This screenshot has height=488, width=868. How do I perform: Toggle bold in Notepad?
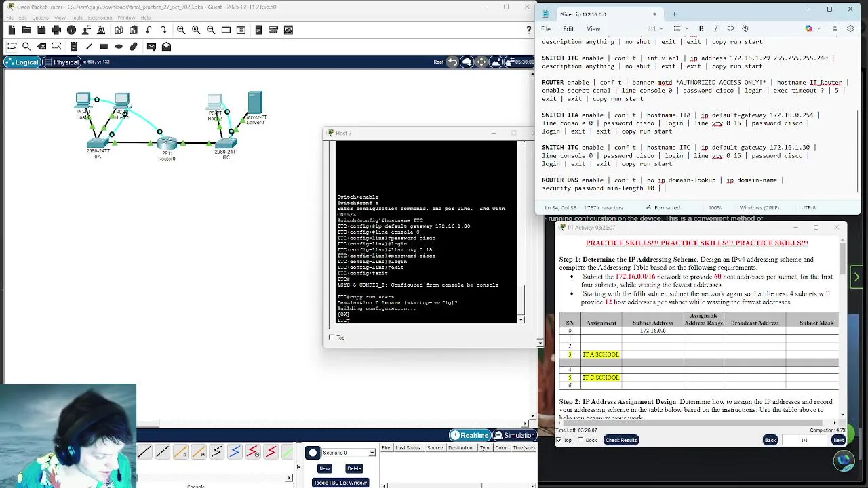701,28
